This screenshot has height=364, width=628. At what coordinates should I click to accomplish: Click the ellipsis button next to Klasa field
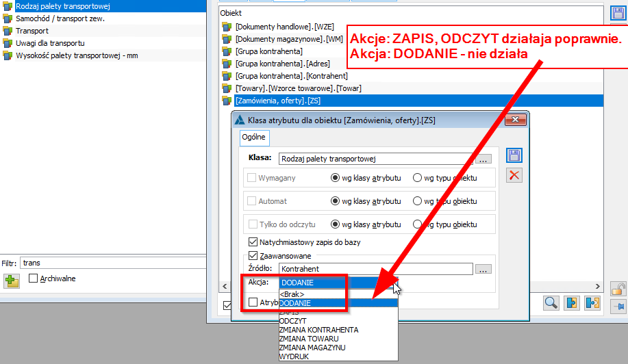(x=483, y=159)
